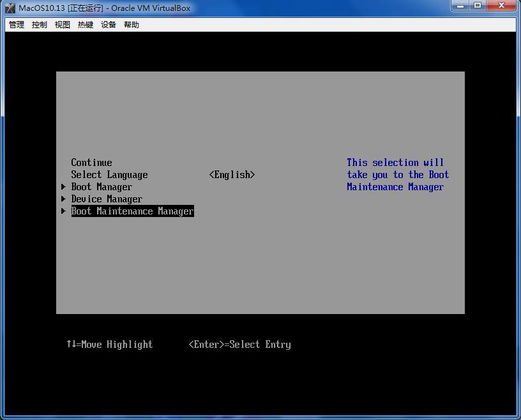Open the 视图 menu

(x=63, y=25)
